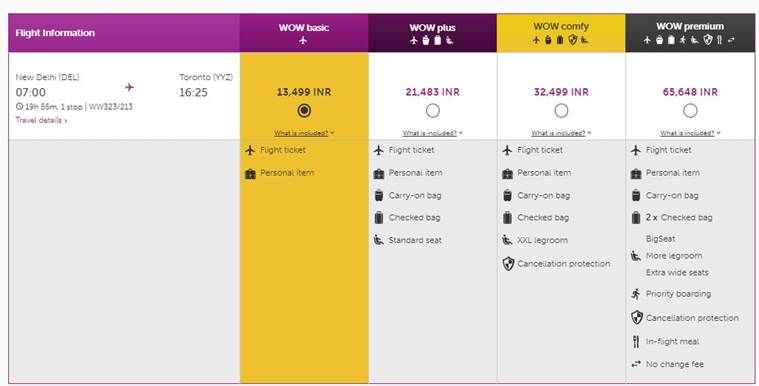Click the in-flight meal fork icon
The width and height of the screenshot is (759, 386).
point(636,341)
